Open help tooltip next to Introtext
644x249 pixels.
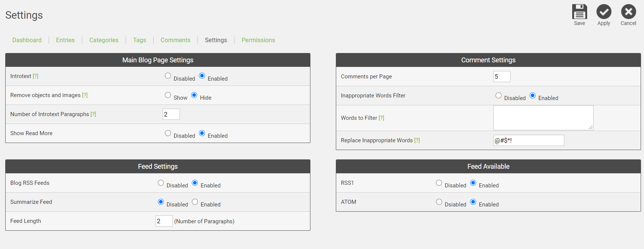tap(36, 76)
